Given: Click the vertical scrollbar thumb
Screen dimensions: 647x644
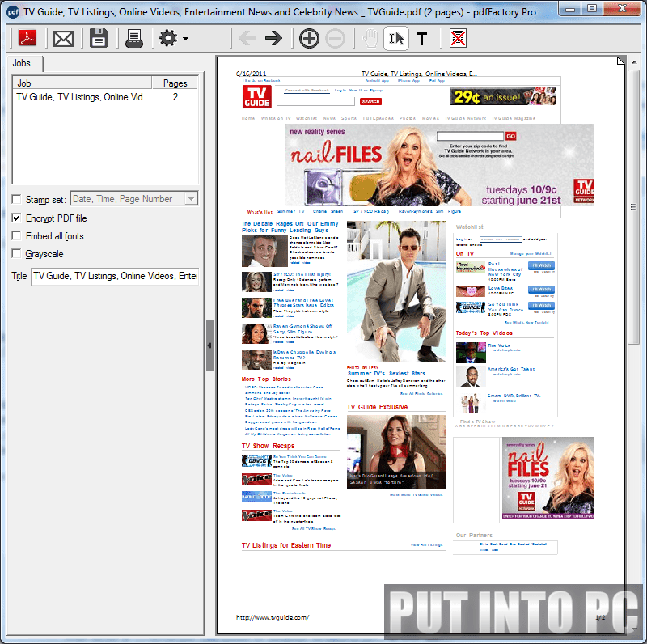Looking at the screenshot, I should coord(634,206).
